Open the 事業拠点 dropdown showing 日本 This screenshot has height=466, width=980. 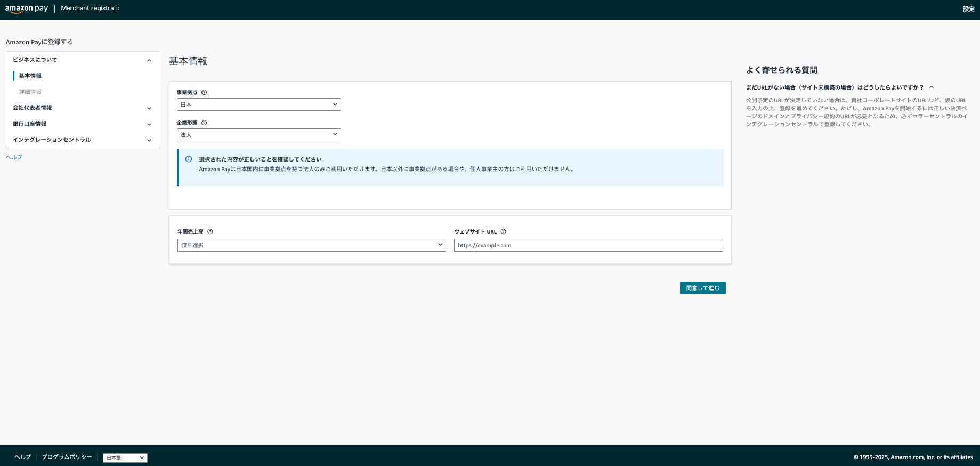pos(259,105)
